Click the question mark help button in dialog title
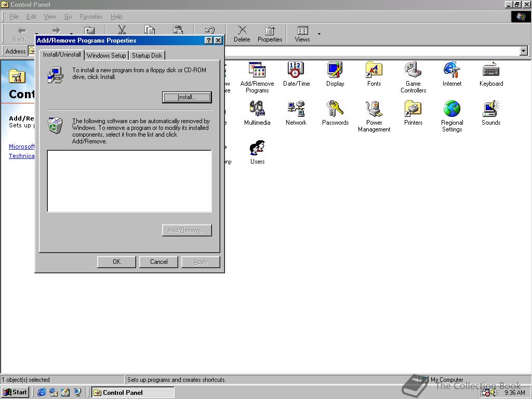532x399 pixels. point(209,41)
